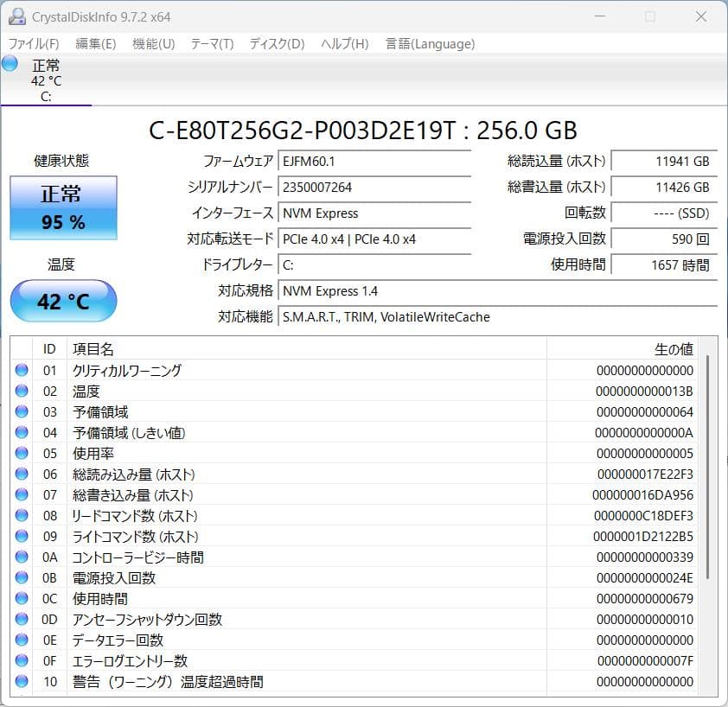The height and width of the screenshot is (707, 728).
Task: Open the 編集(E) menu
Action: tap(96, 43)
